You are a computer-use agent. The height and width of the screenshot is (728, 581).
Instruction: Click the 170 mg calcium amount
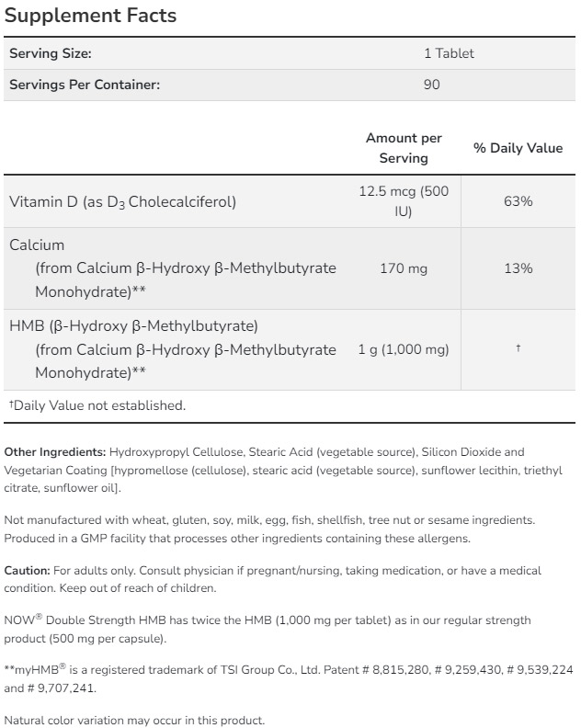(x=404, y=268)
